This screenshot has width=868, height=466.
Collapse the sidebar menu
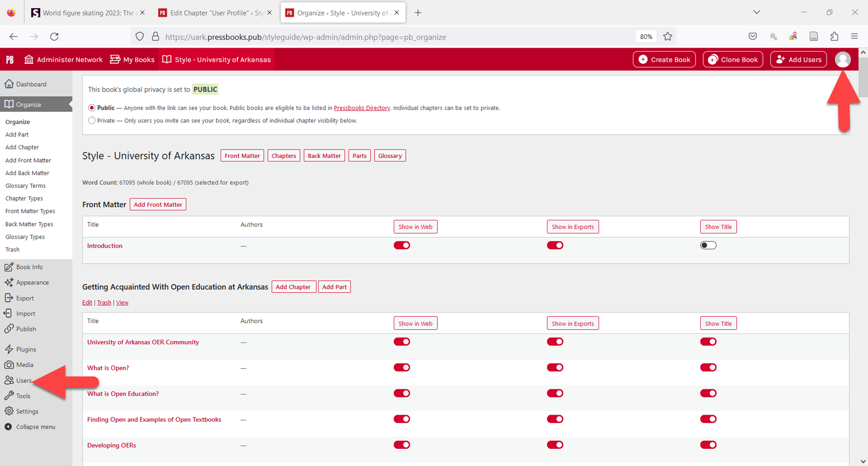click(x=30, y=427)
